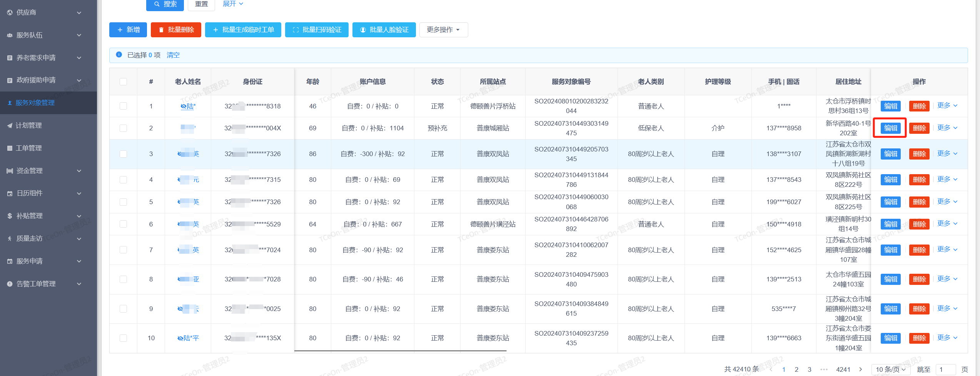Expand the 资金管理 sidebar chevron
Image resolution: width=980 pixels, height=376 pixels.
click(79, 171)
